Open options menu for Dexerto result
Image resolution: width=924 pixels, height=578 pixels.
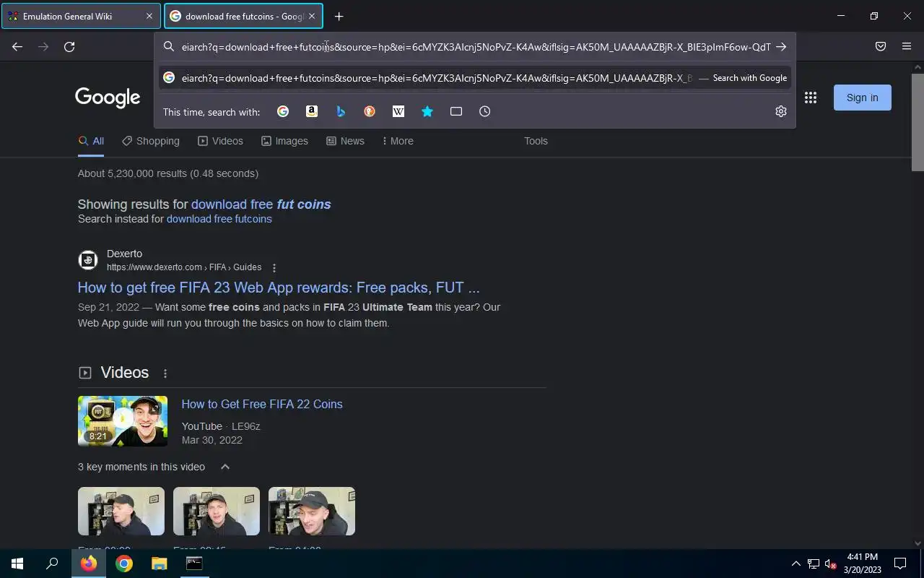pyautogui.click(x=274, y=268)
